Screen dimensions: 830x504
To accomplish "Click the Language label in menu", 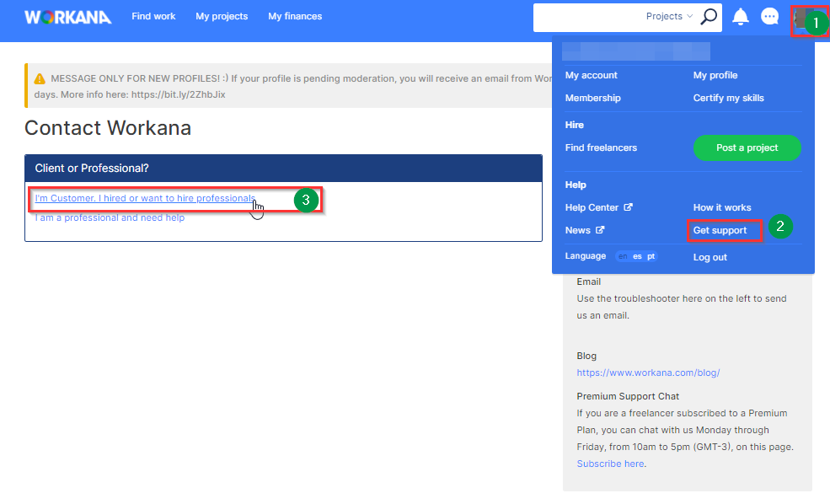I will coord(586,256).
